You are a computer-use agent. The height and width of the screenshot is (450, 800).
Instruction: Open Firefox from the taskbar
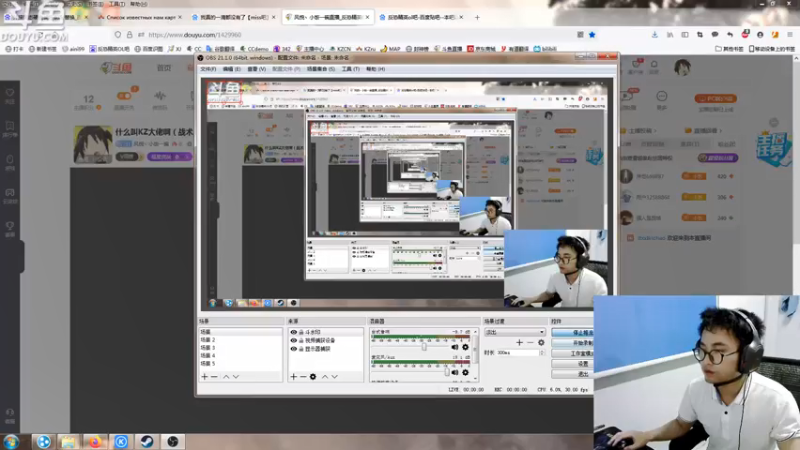click(x=95, y=441)
